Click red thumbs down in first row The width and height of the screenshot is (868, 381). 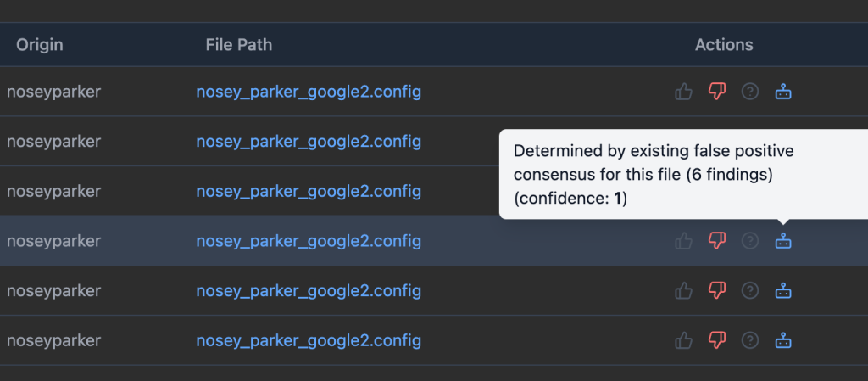[x=717, y=92]
